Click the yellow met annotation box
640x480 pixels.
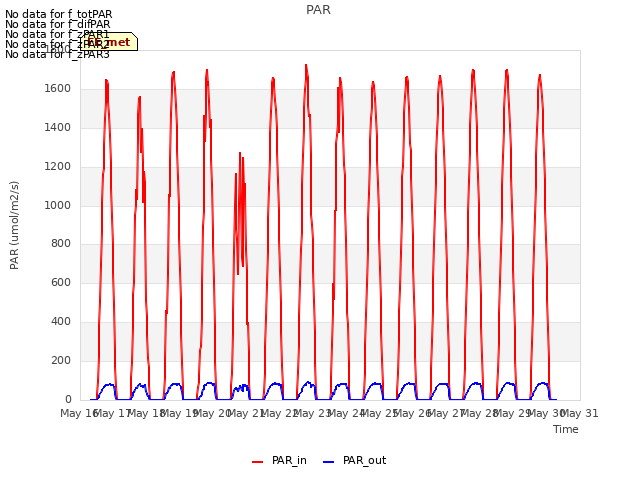point(109,42)
